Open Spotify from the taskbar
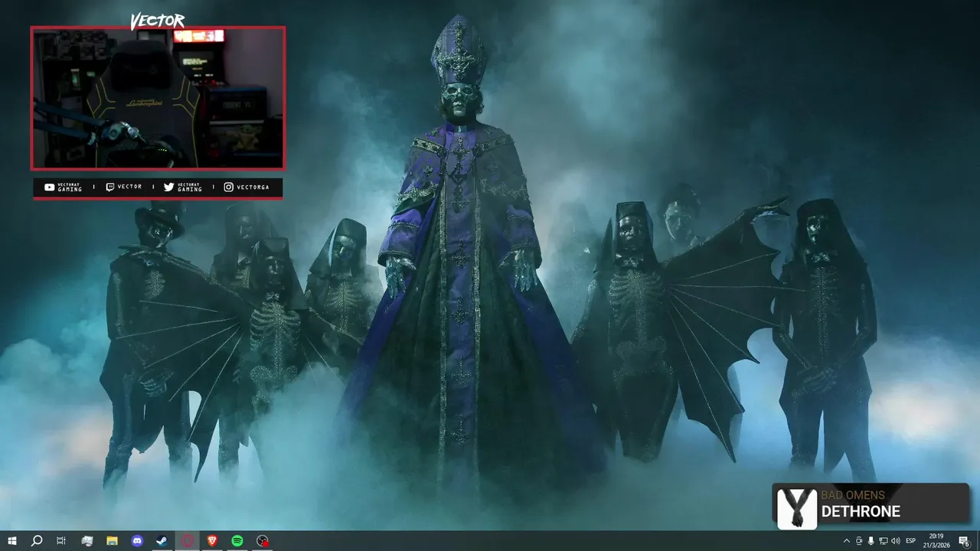 (x=237, y=541)
